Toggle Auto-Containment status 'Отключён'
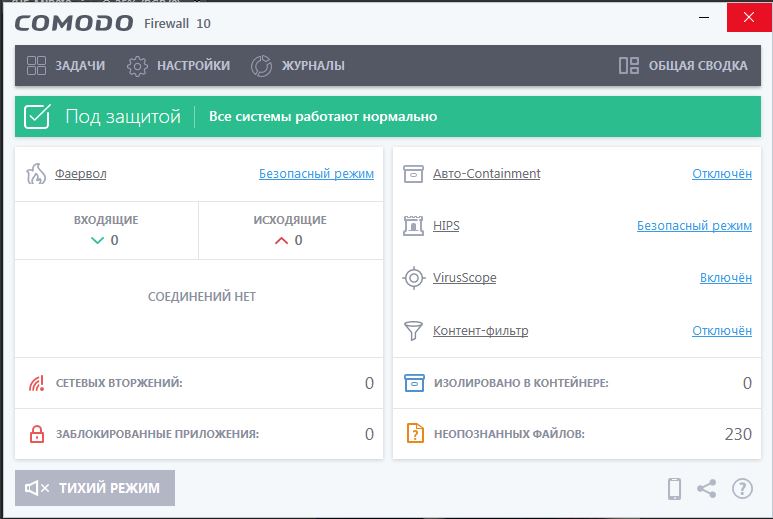This screenshot has height=519, width=773. click(x=721, y=174)
